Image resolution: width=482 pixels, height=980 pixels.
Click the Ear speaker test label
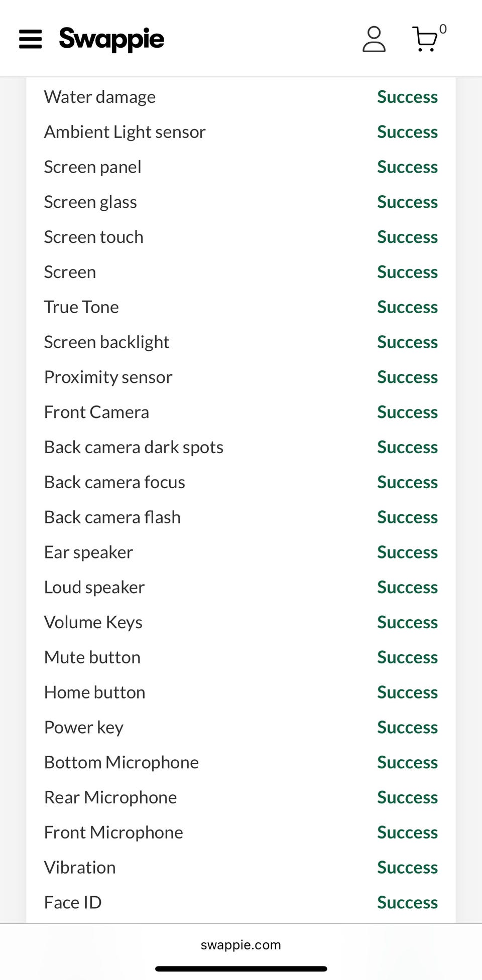pos(88,552)
